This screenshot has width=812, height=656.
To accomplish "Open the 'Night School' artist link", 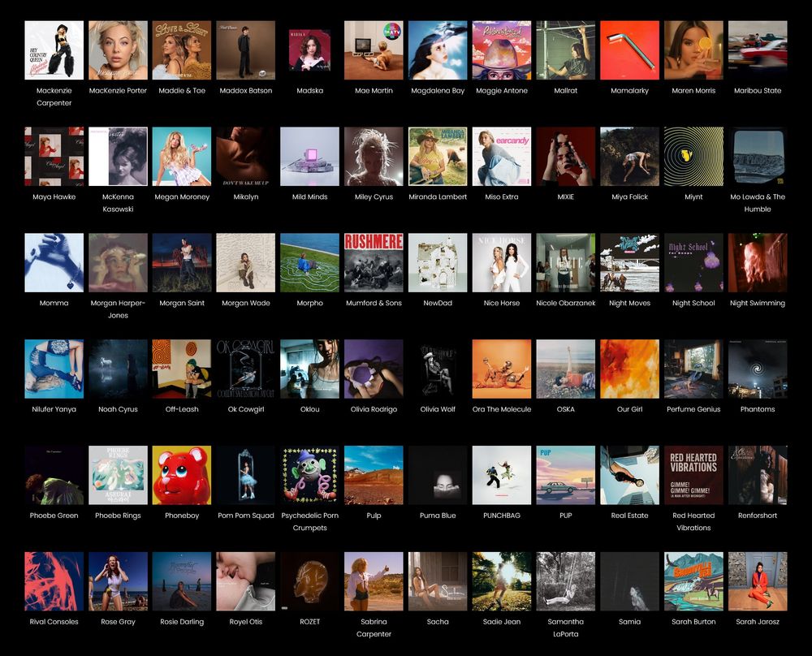I will point(693,303).
